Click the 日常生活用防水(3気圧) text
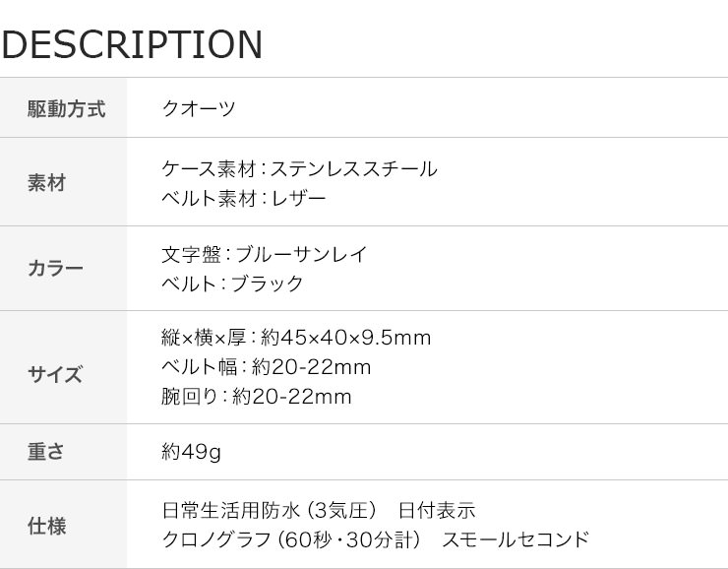The image size is (728, 569). (x=270, y=511)
